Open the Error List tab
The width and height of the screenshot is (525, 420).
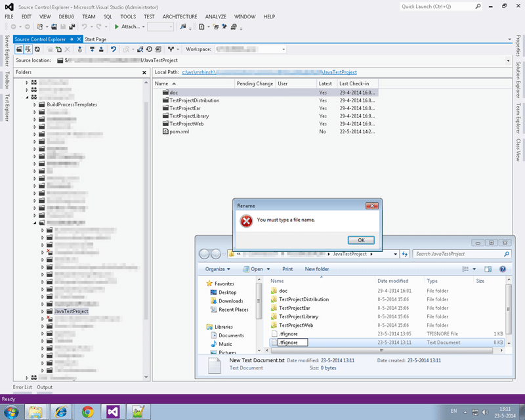[22, 387]
